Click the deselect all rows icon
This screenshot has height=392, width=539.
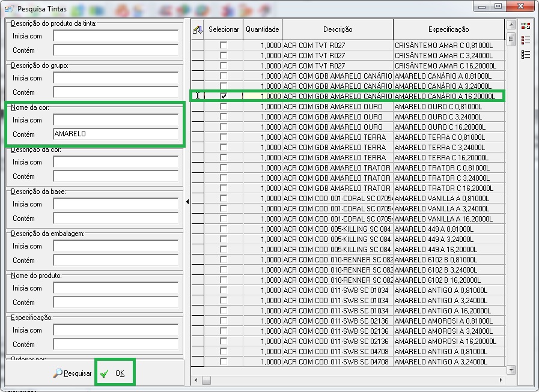click(525, 54)
